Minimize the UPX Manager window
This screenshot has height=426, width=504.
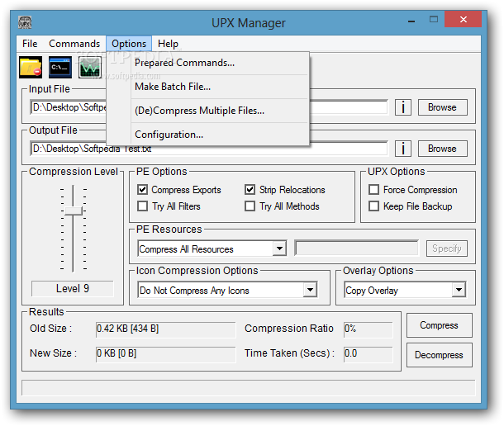click(x=411, y=21)
